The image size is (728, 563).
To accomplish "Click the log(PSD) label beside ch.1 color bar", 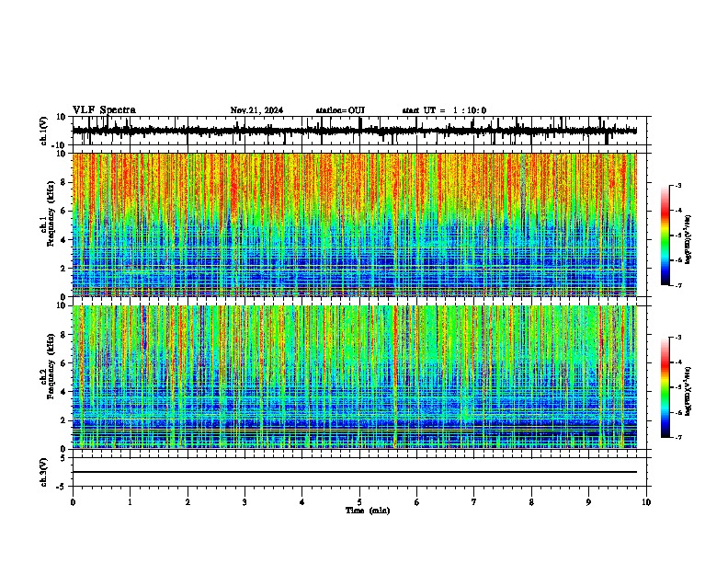I will 688,240.
